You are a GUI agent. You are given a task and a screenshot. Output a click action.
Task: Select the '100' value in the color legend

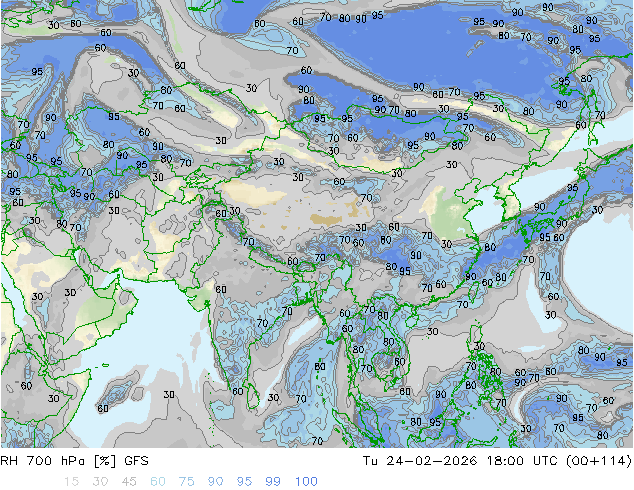click(x=306, y=482)
